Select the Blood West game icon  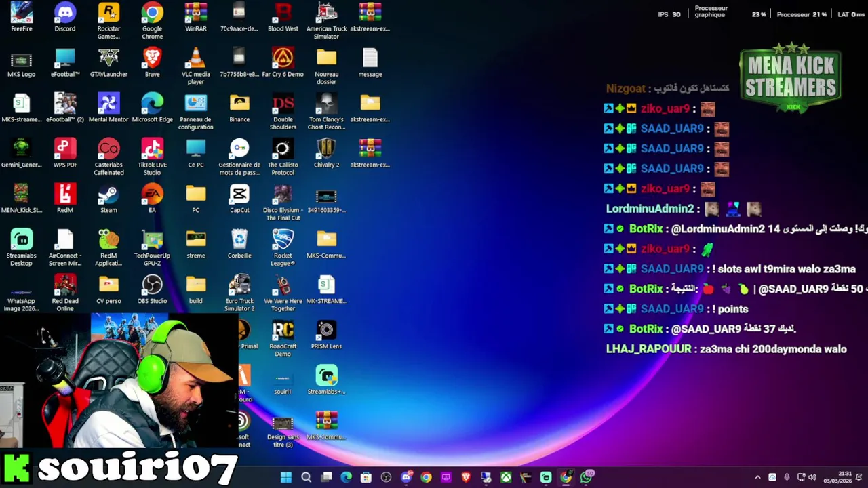[x=283, y=17]
